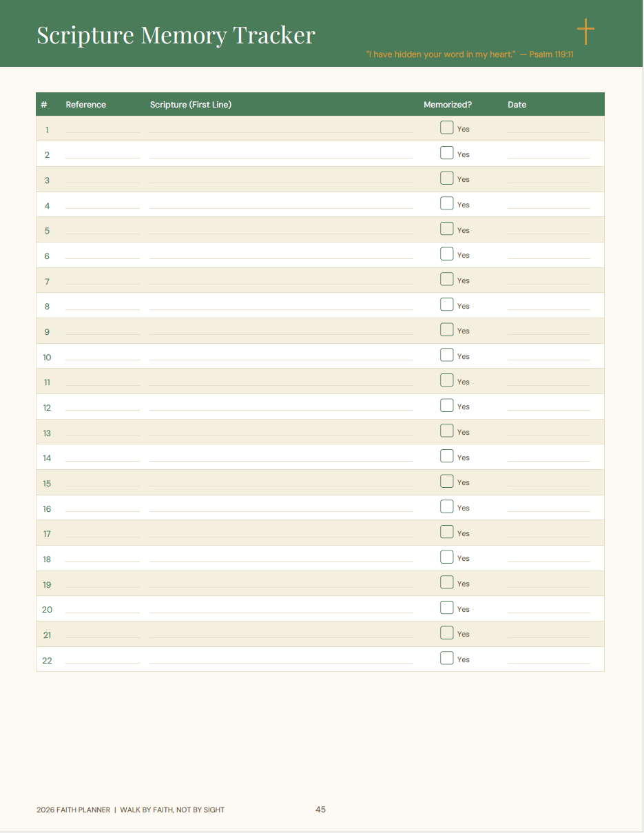Select the Scripture Memory Tracker title
The image size is (644, 833).
coord(176,35)
